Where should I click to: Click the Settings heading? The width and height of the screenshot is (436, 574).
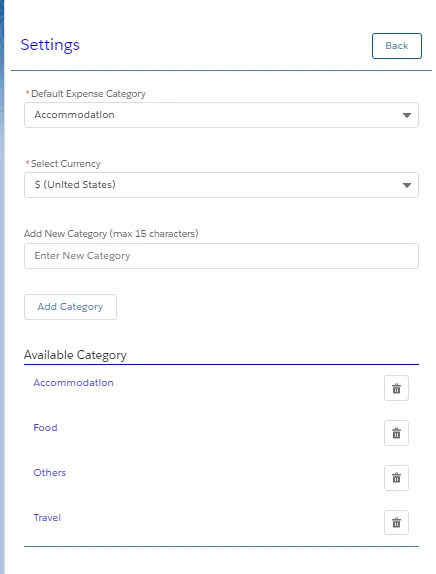pyautogui.click(x=50, y=45)
